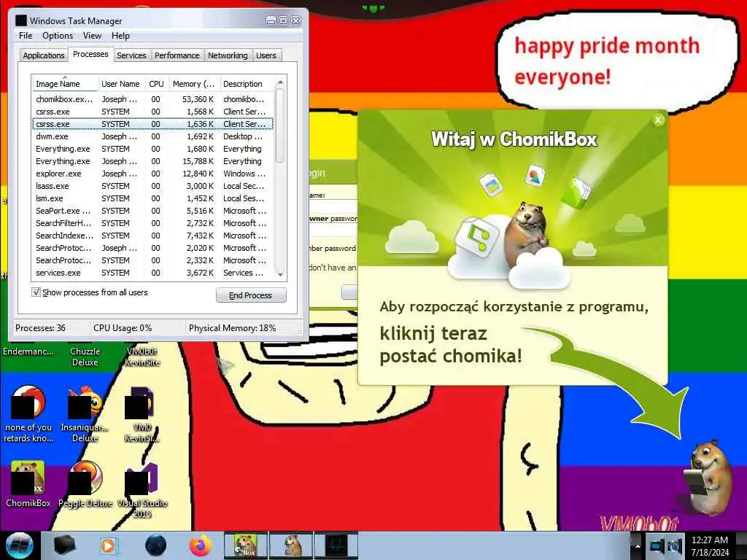747x560 pixels.
Task: Click the process list scrollbar thumb
Action: (x=280, y=126)
